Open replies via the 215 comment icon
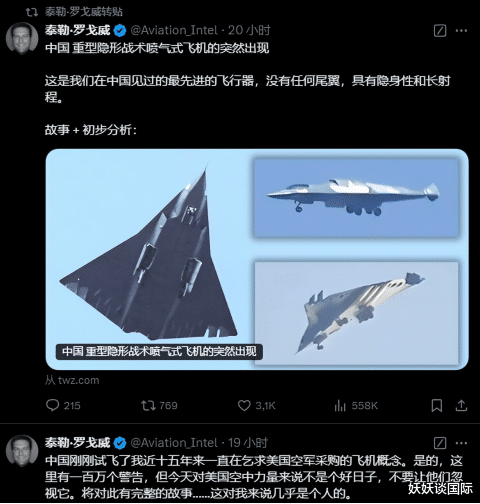The height and width of the screenshot is (504, 480). (x=53, y=405)
